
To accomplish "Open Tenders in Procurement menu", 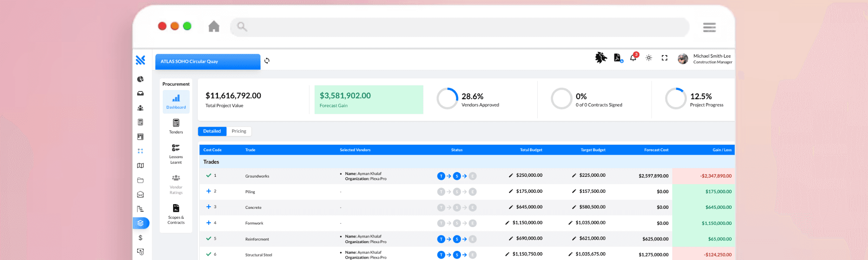I will click(x=176, y=127).
